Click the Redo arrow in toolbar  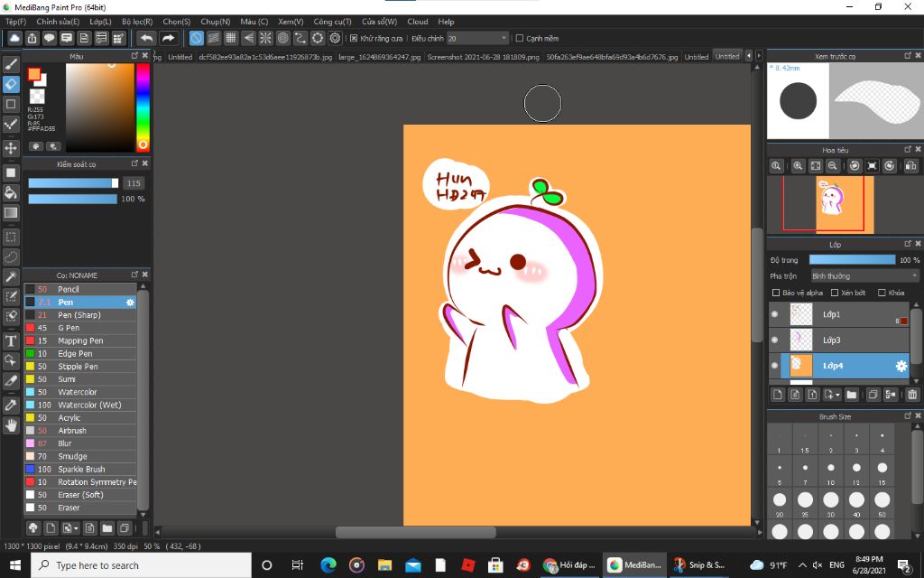[168, 38]
